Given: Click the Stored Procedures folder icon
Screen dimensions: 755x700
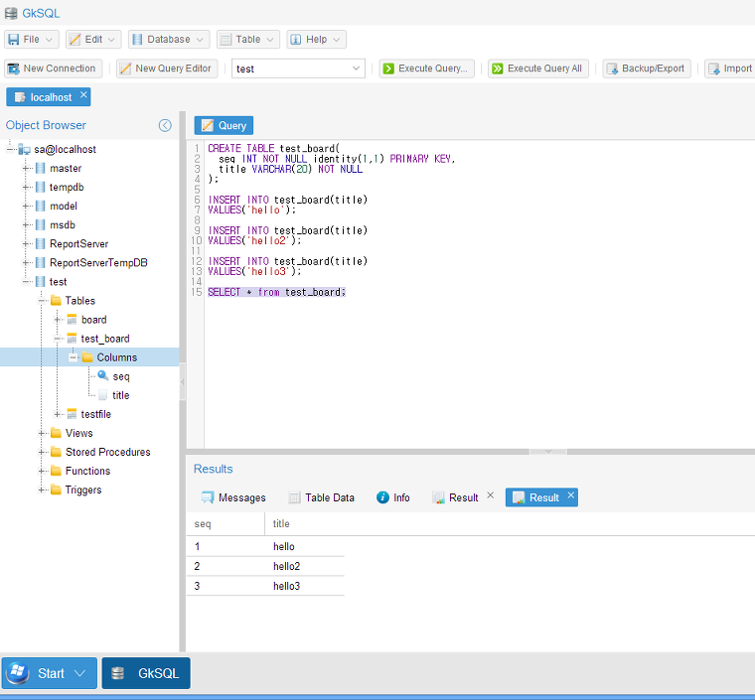Looking at the screenshot, I should pyautogui.click(x=56, y=452).
